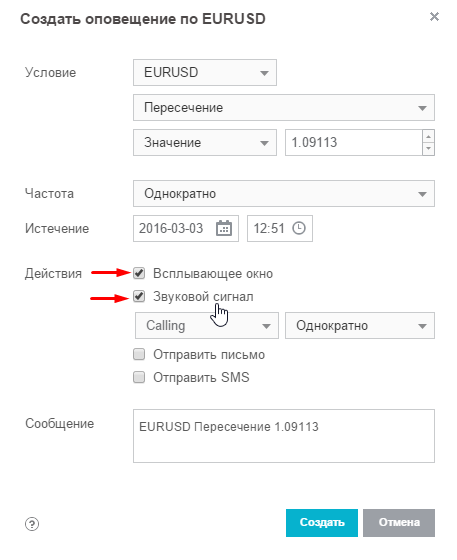Close the create alert dialog

click(434, 16)
